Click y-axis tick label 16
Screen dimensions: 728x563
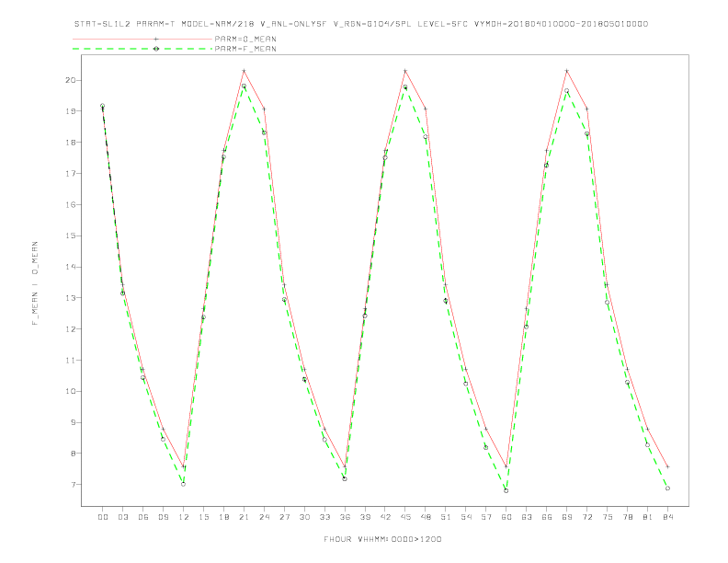coord(70,204)
